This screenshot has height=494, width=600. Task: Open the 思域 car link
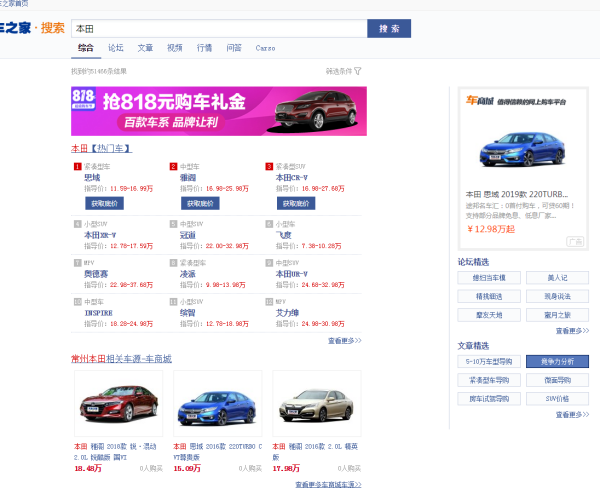click(x=92, y=178)
